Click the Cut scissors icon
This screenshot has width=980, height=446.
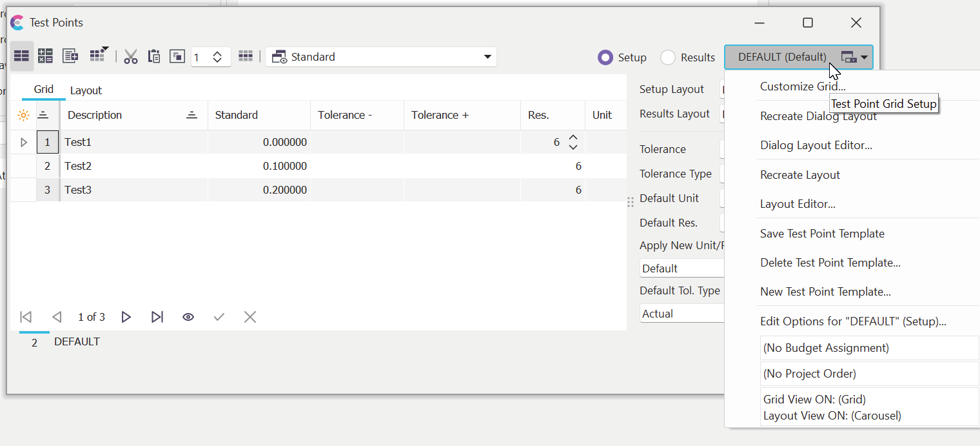(x=131, y=57)
